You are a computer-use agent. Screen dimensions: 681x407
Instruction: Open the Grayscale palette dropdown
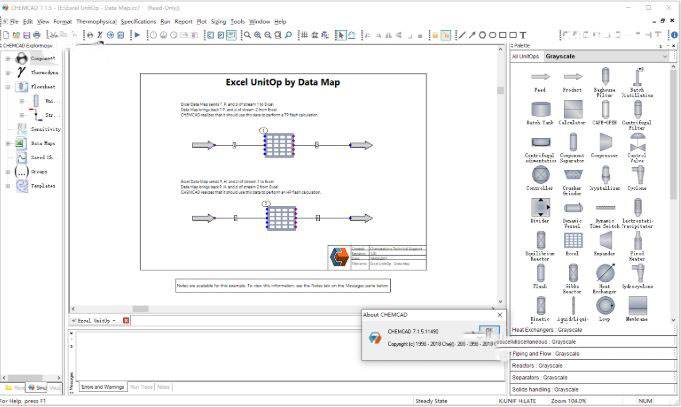click(x=664, y=56)
